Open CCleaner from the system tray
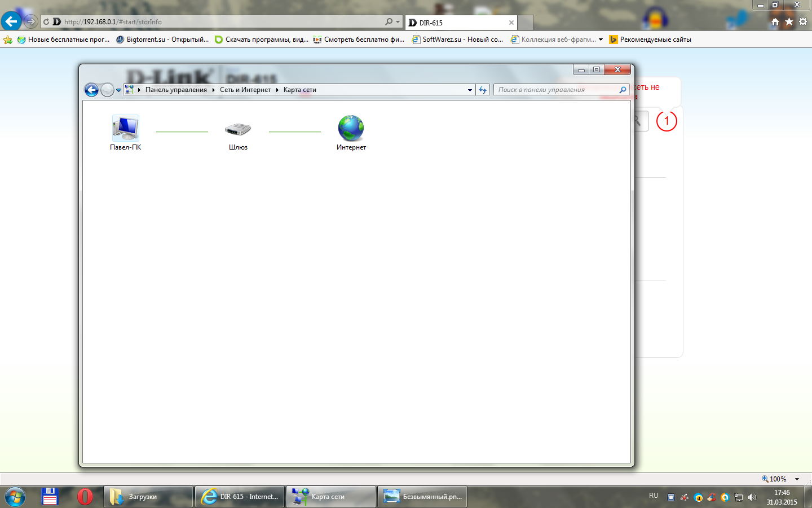The width and height of the screenshot is (812, 508). click(712, 497)
